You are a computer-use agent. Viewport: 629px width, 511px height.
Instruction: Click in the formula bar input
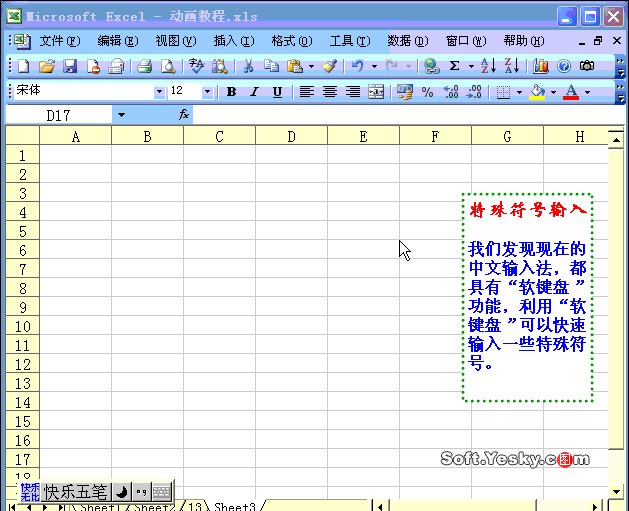(x=408, y=115)
